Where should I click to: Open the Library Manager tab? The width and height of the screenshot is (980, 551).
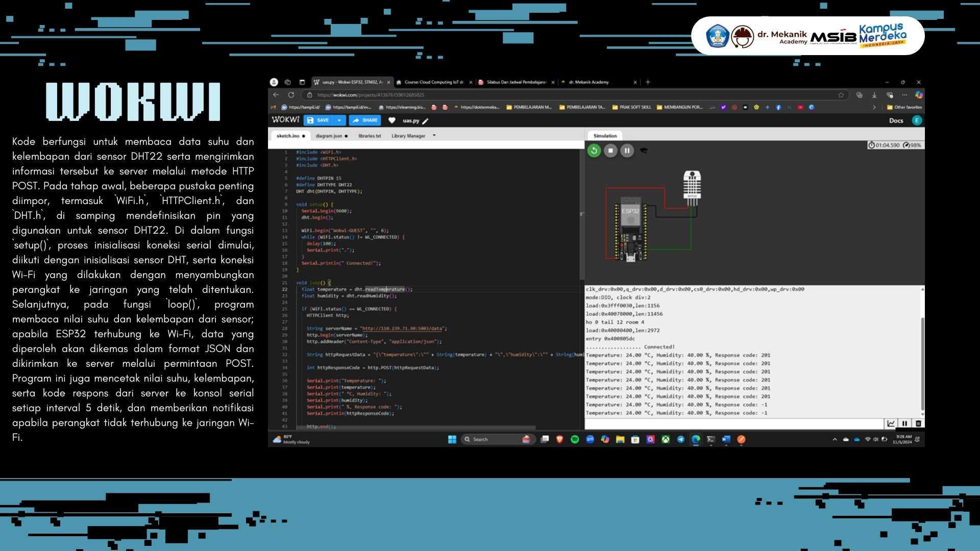[408, 136]
